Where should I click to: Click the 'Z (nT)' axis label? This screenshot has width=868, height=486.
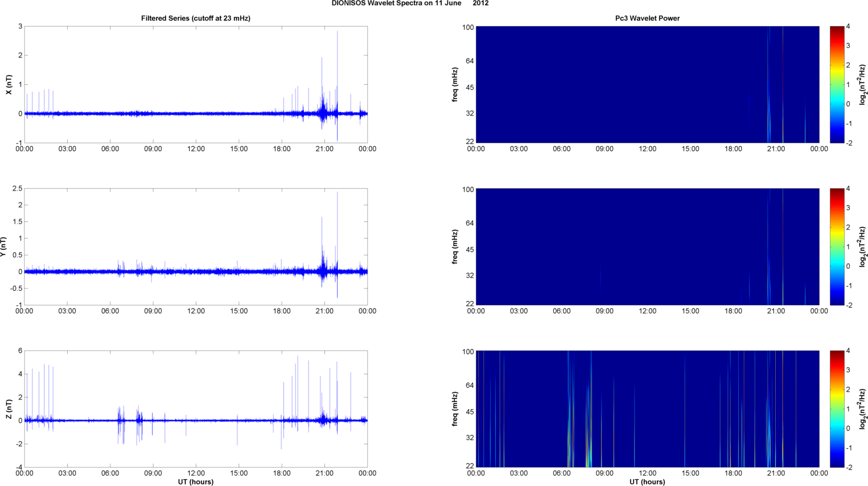9,409
